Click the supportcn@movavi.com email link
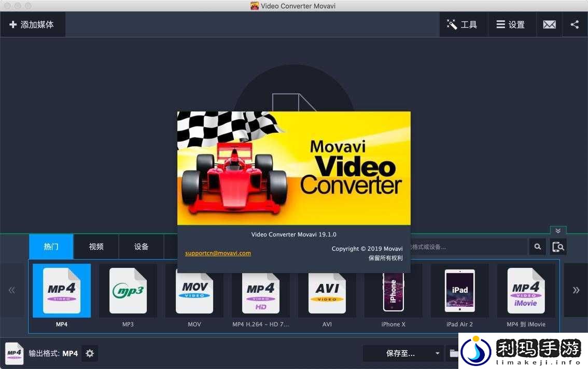Image resolution: width=588 pixels, height=369 pixels. pyautogui.click(x=218, y=253)
